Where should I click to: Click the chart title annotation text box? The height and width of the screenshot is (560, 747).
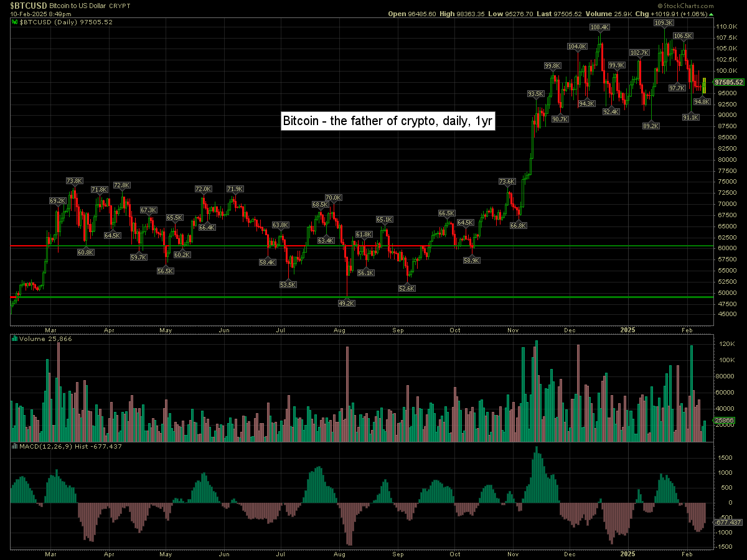(388, 121)
